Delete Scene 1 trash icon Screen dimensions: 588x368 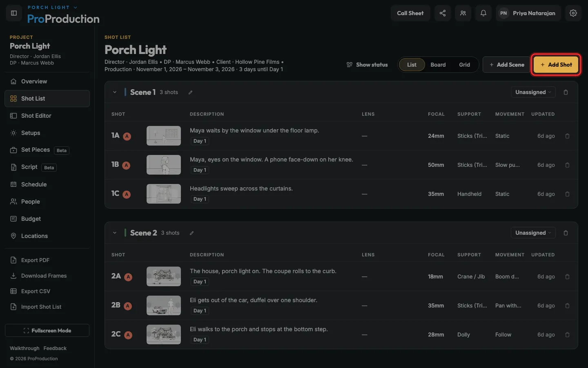pos(566,92)
